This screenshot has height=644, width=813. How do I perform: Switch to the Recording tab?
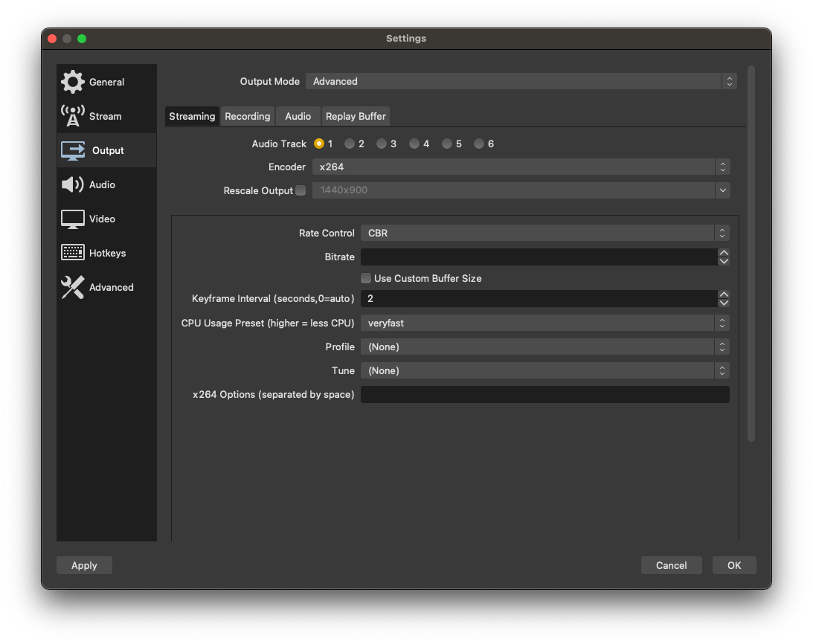click(248, 116)
